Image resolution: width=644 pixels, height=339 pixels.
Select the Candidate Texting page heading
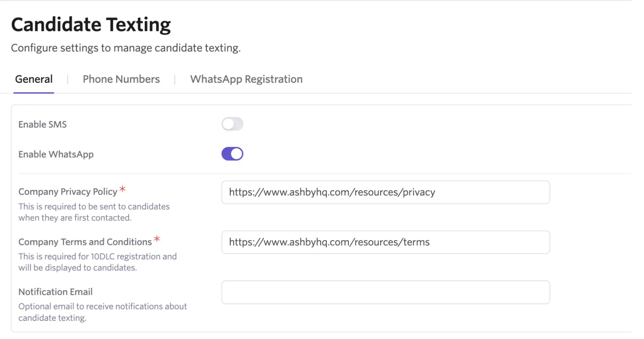pyautogui.click(x=91, y=25)
